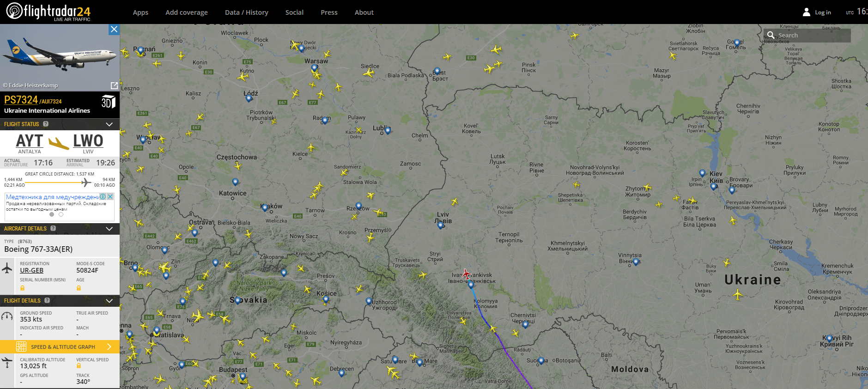Collapse the Flight Status section

coord(109,124)
